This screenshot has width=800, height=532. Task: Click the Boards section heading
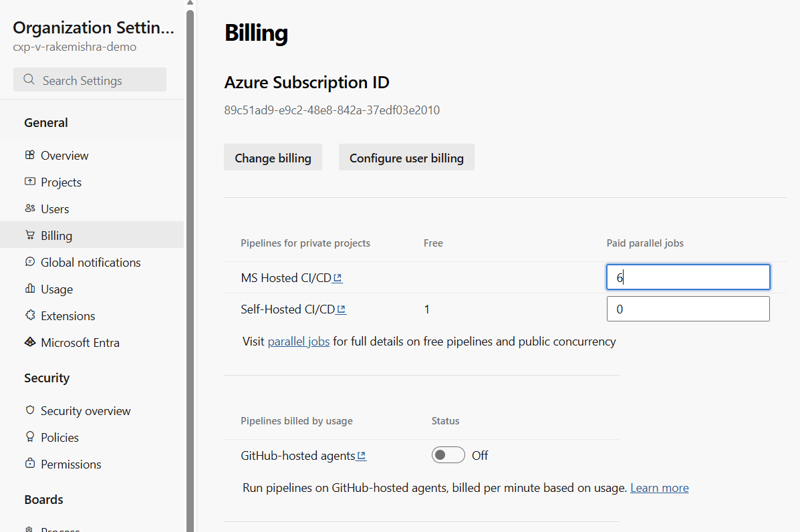click(43, 499)
